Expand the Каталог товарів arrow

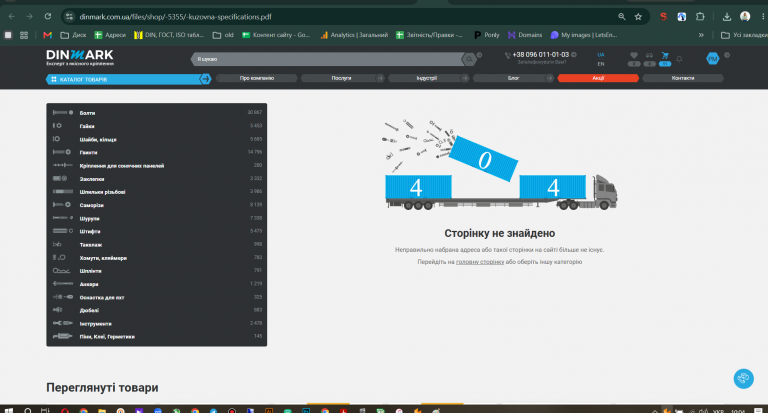pyautogui.click(x=205, y=79)
